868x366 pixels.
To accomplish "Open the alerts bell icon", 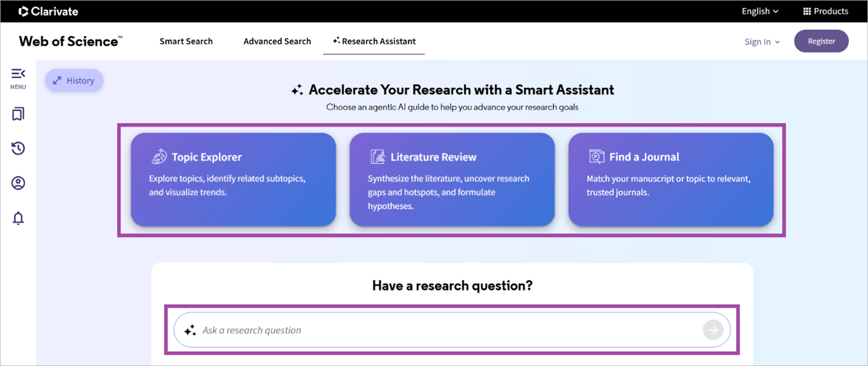I will pos(18,218).
